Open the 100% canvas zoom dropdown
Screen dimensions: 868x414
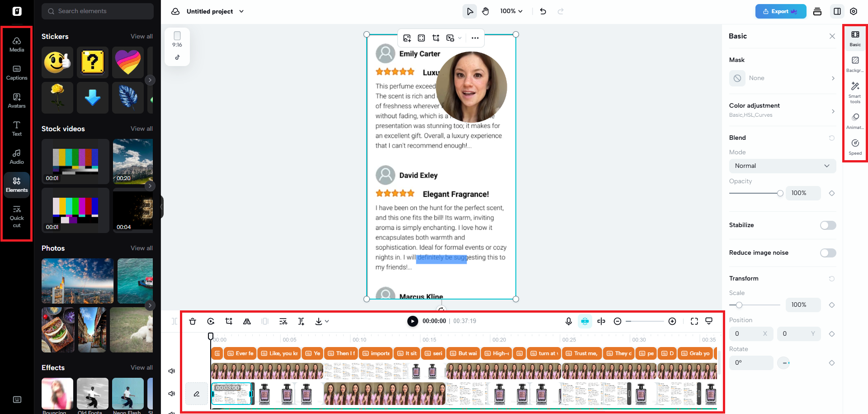511,11
